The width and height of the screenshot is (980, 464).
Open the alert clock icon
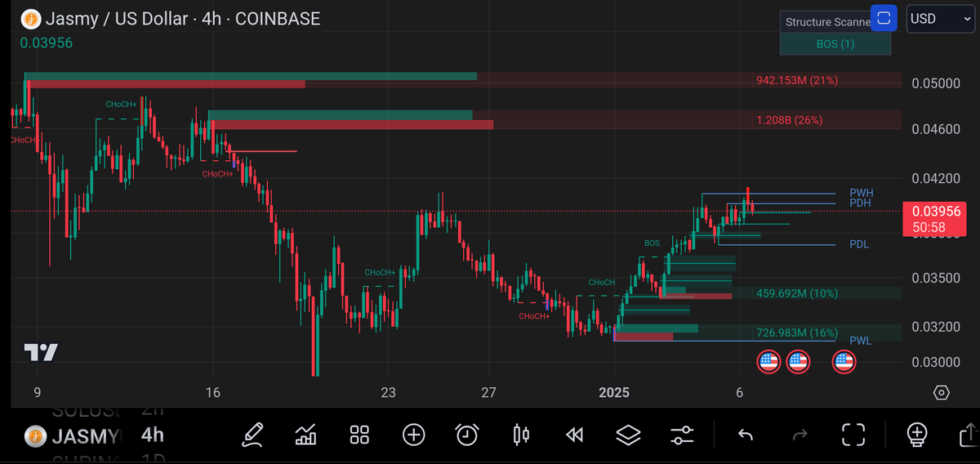[x=467, y=434]
